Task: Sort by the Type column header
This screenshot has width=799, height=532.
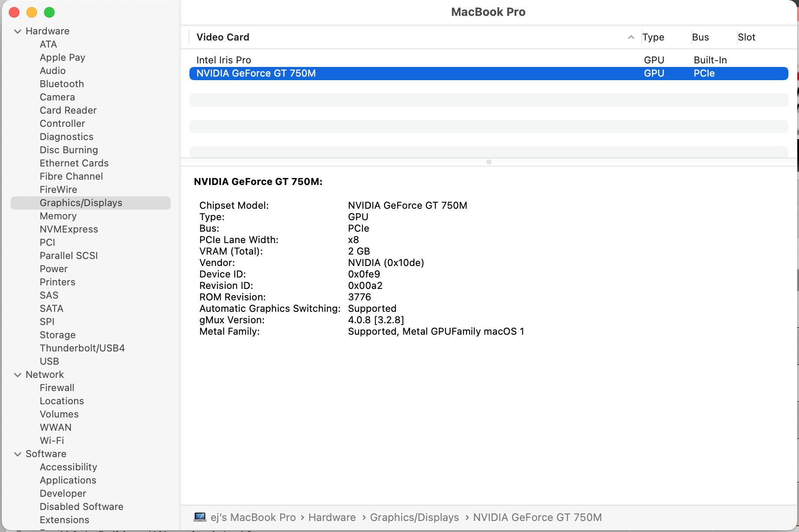Action: pos(653,37)
